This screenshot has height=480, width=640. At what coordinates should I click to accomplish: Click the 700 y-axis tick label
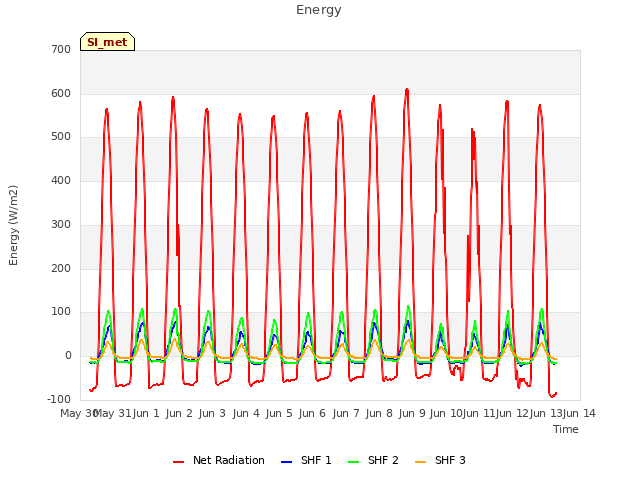(x=61, y=49)
